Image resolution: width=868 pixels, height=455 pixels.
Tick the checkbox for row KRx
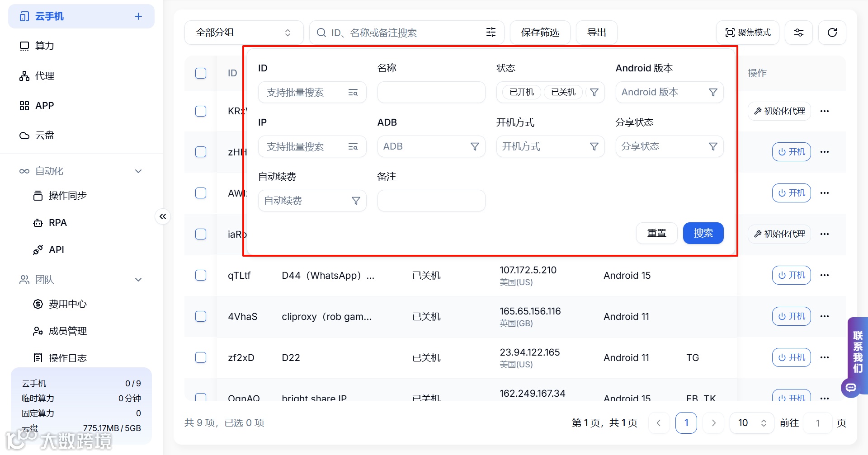pyautogui.click(x=201, y=111)
